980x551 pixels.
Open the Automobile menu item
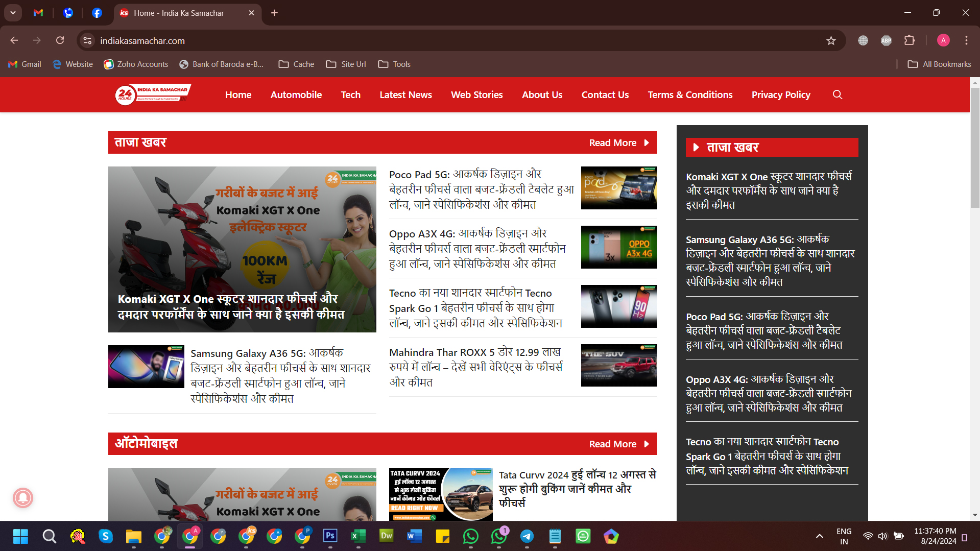[x=296, y=94]
